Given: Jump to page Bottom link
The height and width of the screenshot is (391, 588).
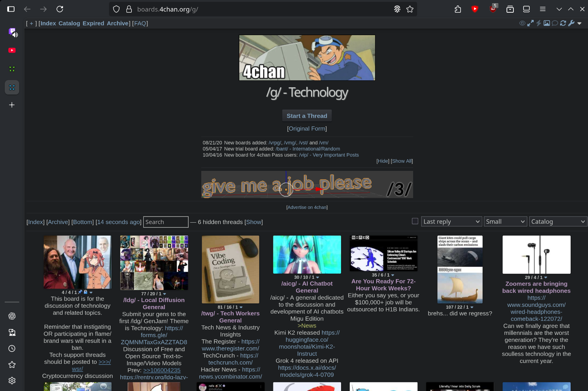Looking at the screenshot, I should pyautogui.click(x=83, y=222).
